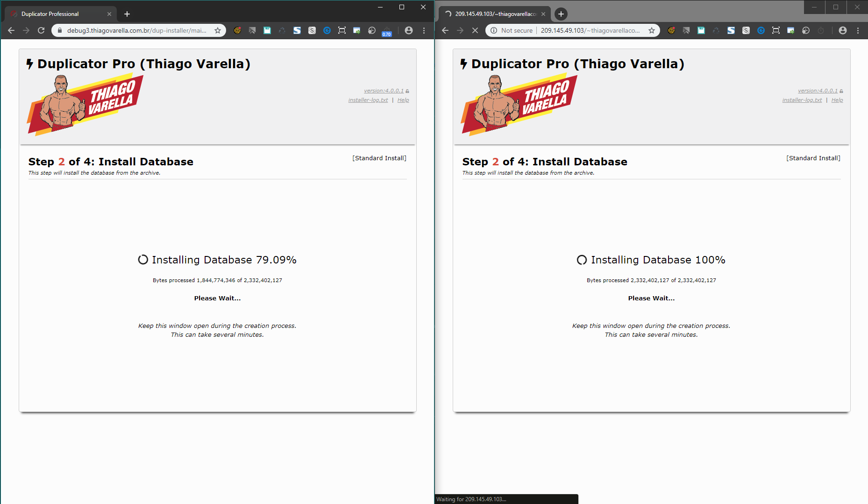Click the grey rounded S extension in the right window
Viewport: 868px width, 504px height.
pos(746,30)
